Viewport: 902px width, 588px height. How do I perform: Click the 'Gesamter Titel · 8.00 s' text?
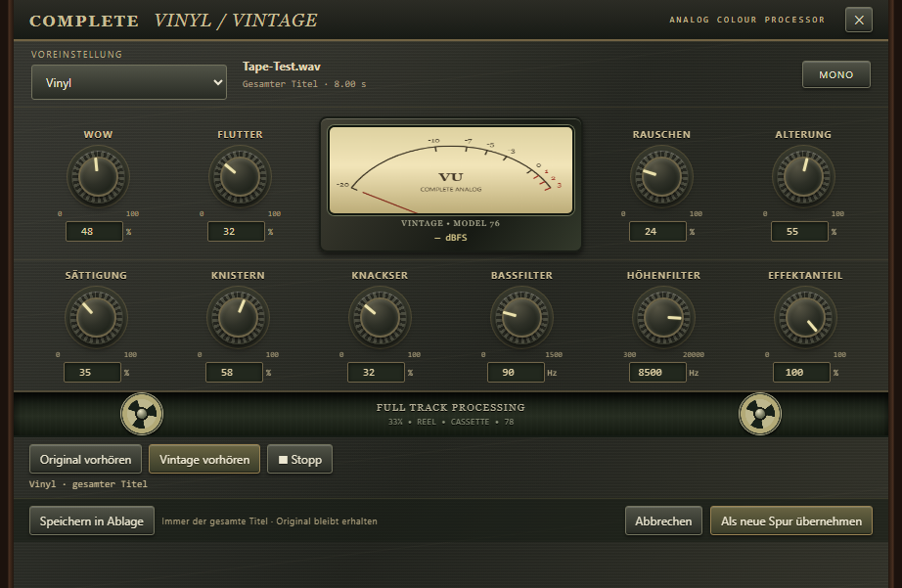click(304, 84)
